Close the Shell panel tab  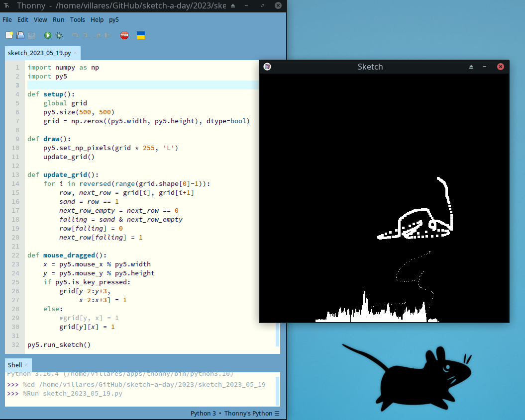click(x=26, y=365)
